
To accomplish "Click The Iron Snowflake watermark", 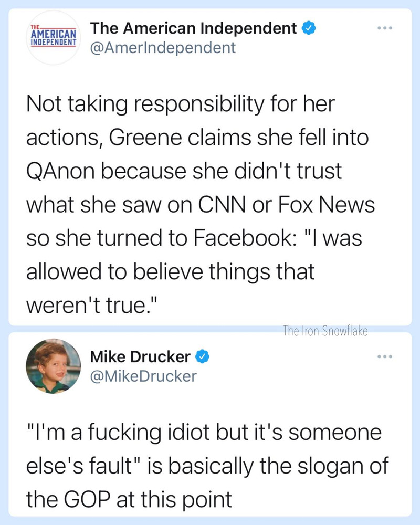I will click(x=325, y=331).
